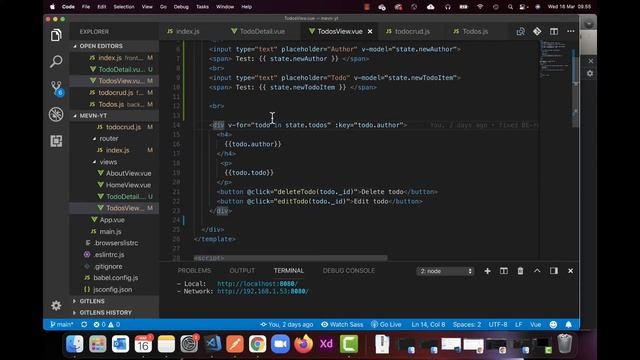Close the TodosView.vue tab
This screenshot has height=360, width=640.
coord(370,31)
